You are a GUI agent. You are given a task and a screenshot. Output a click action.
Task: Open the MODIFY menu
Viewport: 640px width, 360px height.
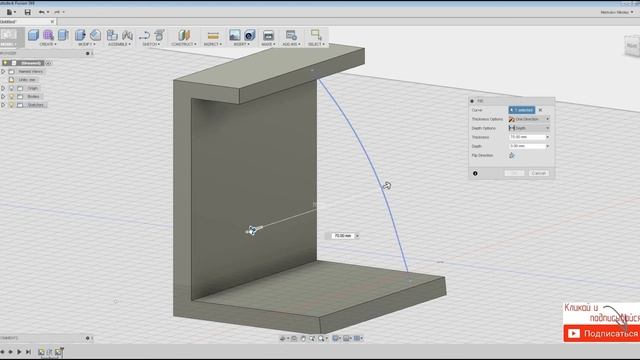tap(87, 44)
